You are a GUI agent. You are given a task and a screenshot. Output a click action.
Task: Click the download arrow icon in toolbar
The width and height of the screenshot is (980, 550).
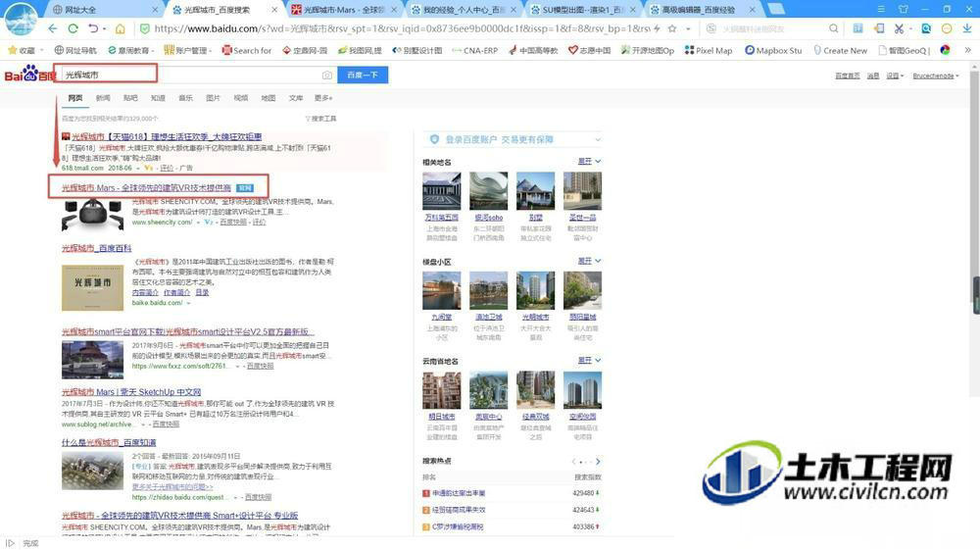click(x=967, y=28)
